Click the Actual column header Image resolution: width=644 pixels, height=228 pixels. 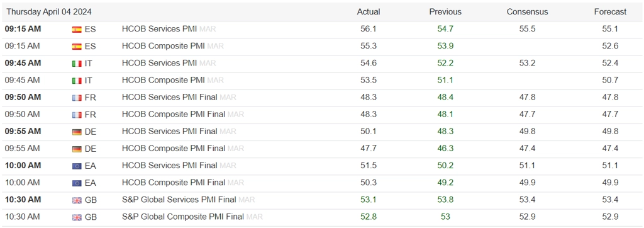pyautogui.click(x=369, y=12)
